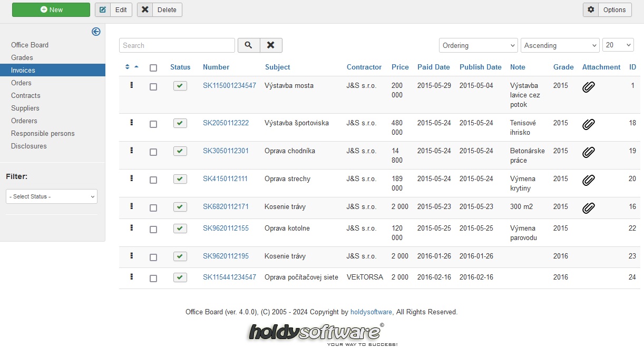Sort table by Subject column header
Viewport: 644px width, 348px height.
[x=278, y=67]
